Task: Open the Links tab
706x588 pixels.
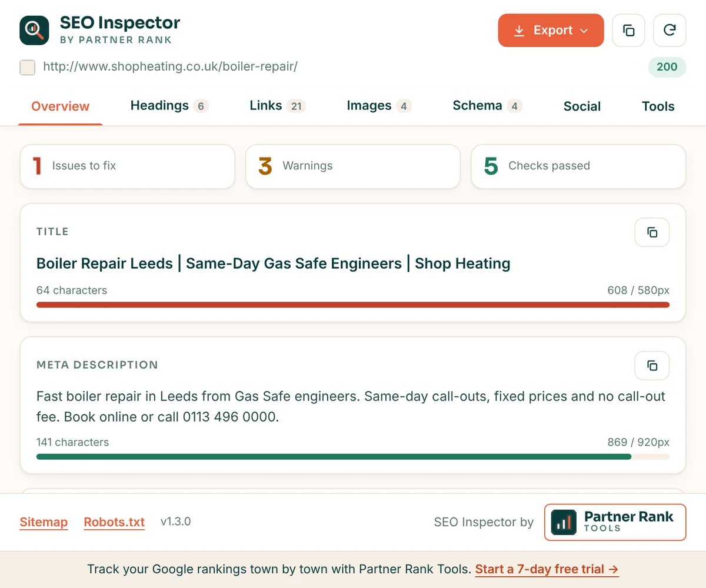Action: pyautogui.click(x=278, y=106)
